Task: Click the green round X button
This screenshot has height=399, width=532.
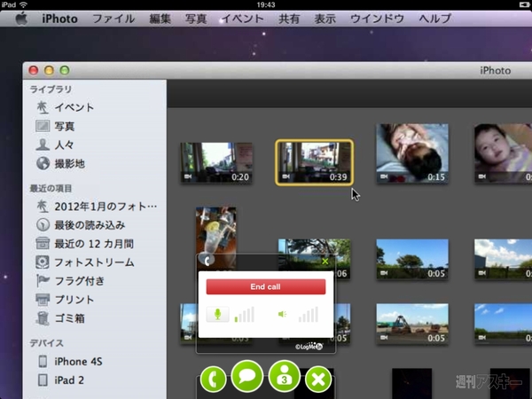Action: [x=318, y=379]
